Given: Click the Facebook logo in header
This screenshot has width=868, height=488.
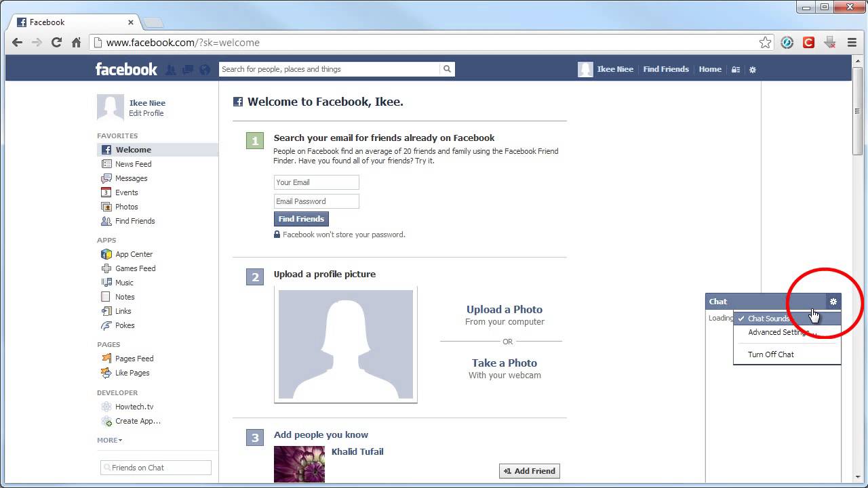Looking at the screenshot, I should tap(126, 69).
